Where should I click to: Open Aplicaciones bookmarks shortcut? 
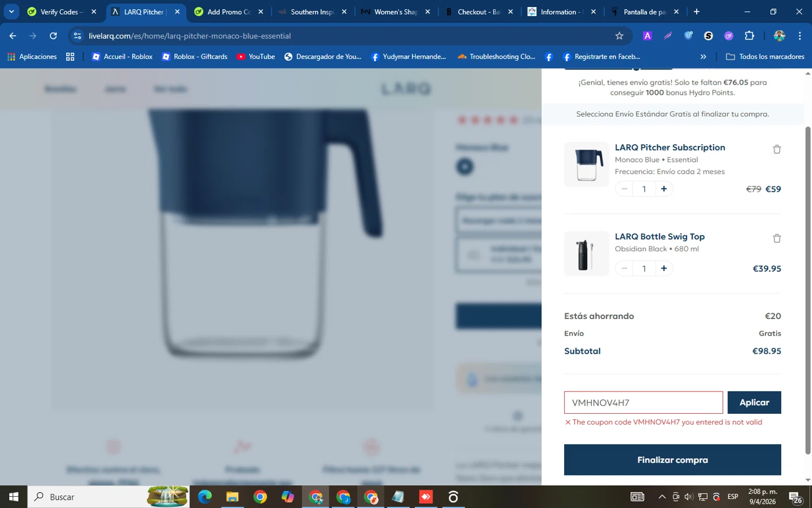[32, 56]
